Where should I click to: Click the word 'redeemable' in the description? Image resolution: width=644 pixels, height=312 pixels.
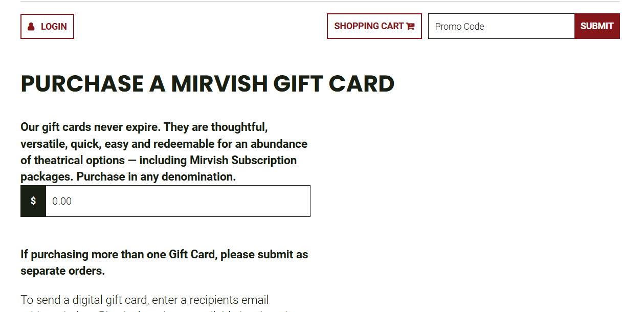point(184,144)
